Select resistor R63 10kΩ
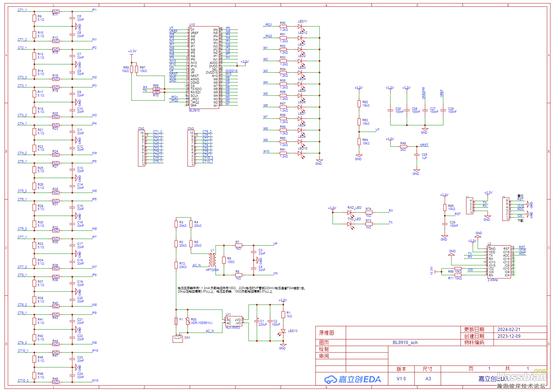The height and width of the screenshot is (392, 555). (x=359, y=122)
